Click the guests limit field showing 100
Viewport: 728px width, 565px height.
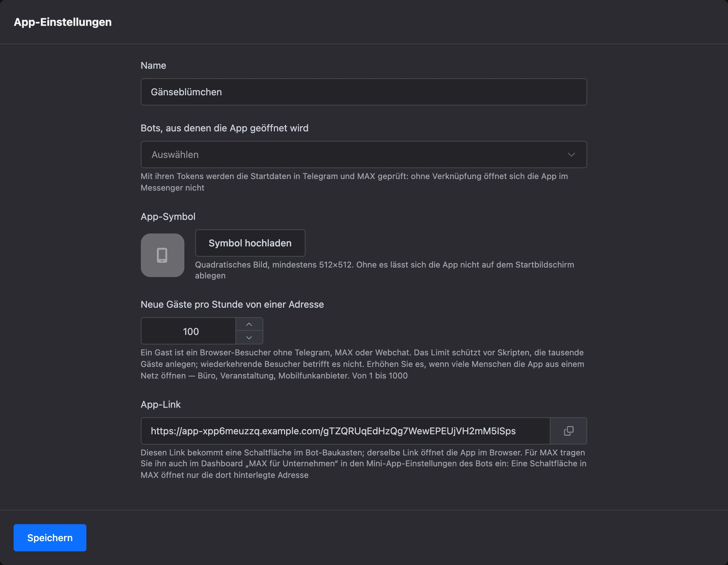[188, 331]
